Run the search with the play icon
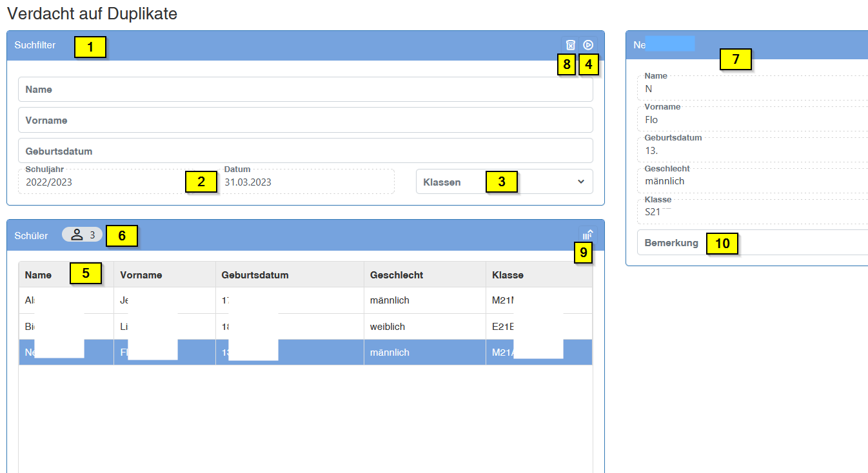868x473 pixels. pos(588,45)
